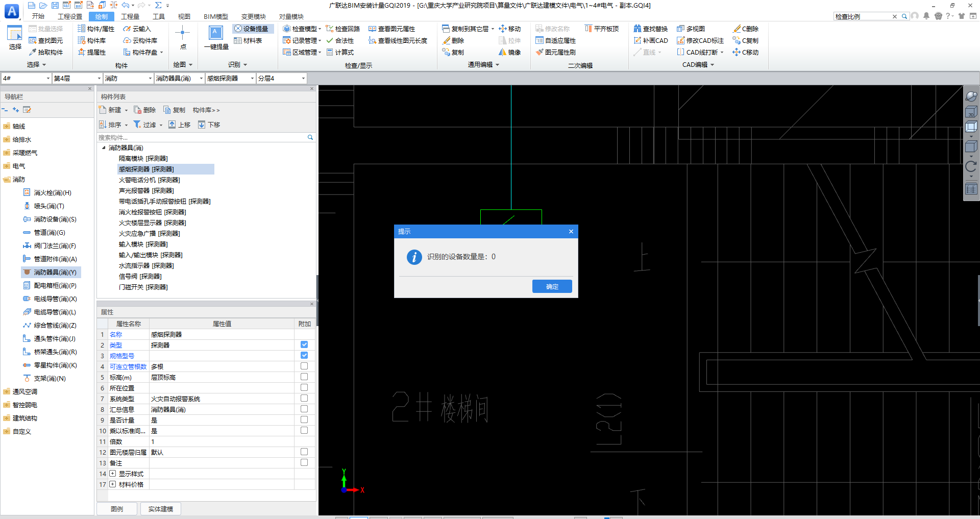This screenshot has height=519, width=980.
Task: Click the 检查比例 search box
Action: point(863,16)
